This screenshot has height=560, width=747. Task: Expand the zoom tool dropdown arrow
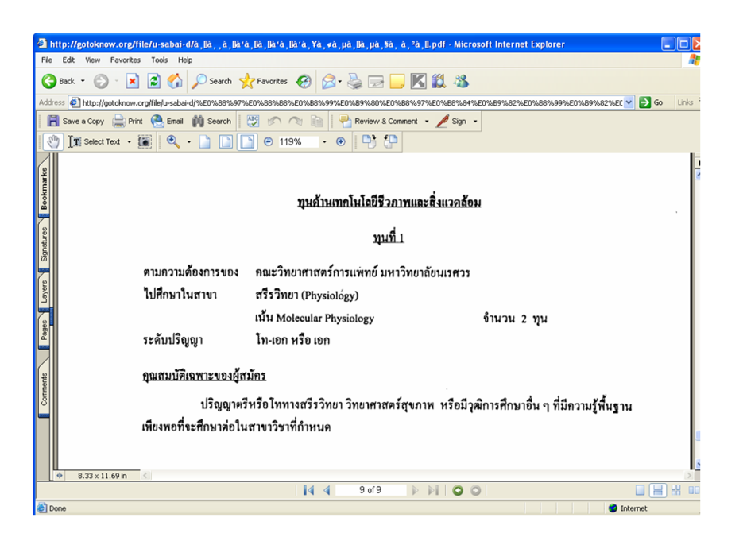[x=188, y=142]
